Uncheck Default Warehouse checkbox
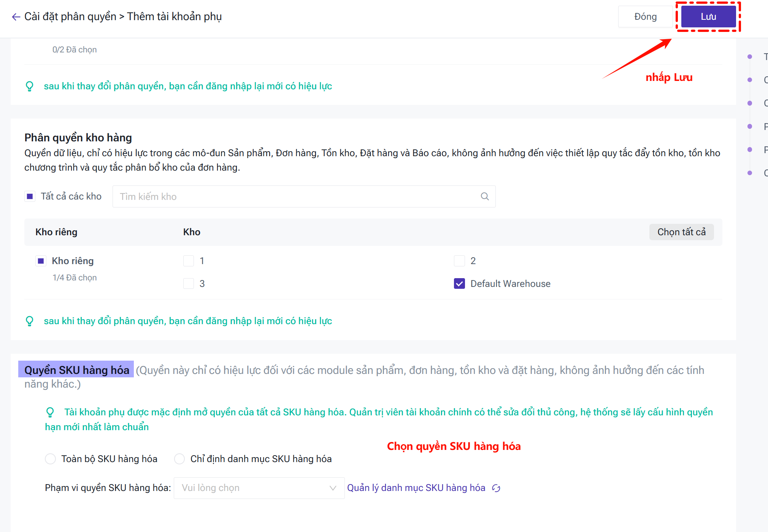 pos(459,284)
